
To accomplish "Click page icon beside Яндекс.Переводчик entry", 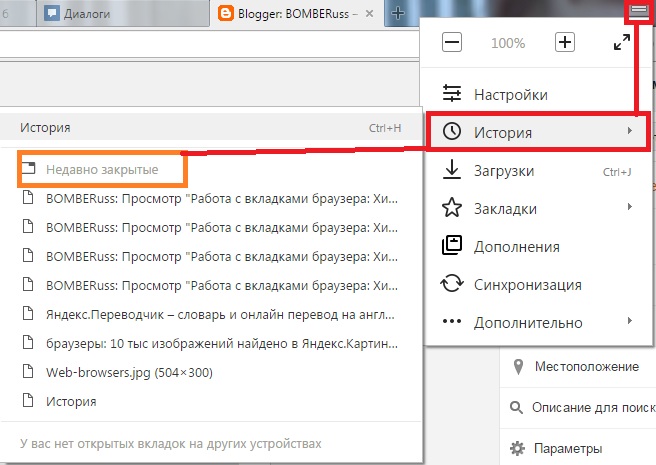I will click(x=28, y=313).
